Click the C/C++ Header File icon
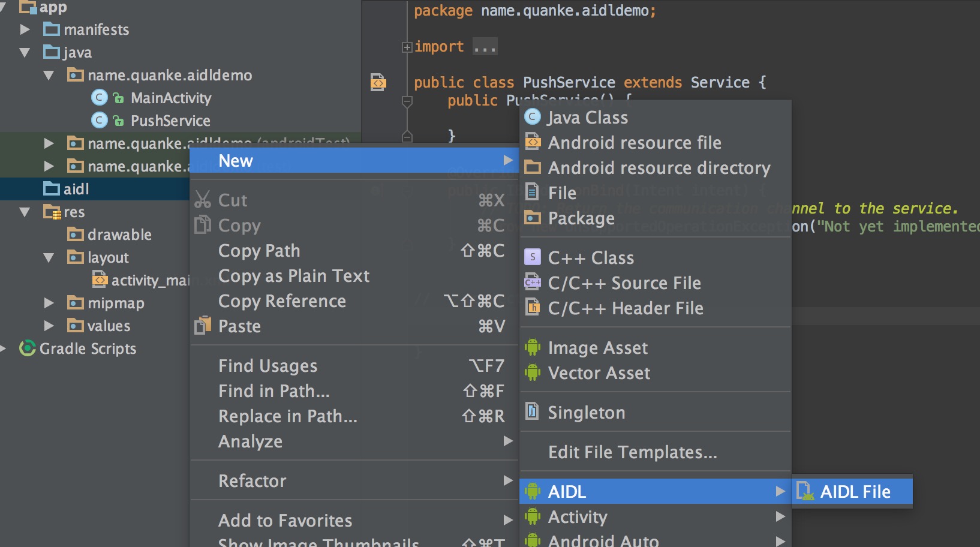This screenshot has height=547, width=980. pos(532,308)
